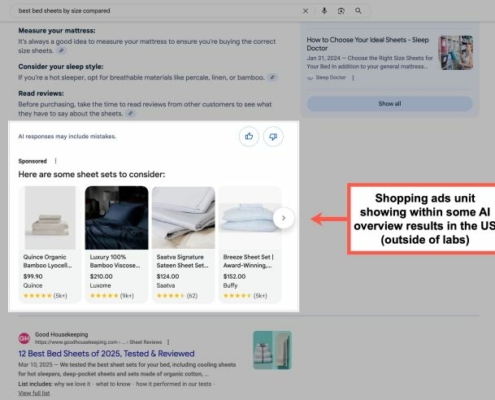495x400 pixels.
Task: Open link chip after read reviews text
Action: (x=131, y=113)
